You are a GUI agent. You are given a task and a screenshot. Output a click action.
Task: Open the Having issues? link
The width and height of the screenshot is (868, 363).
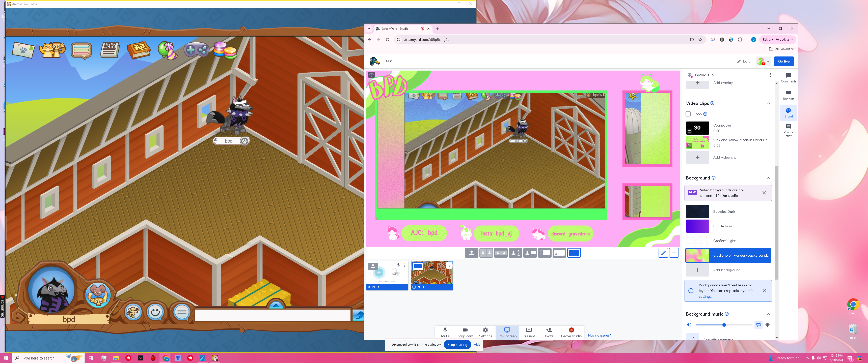click(599, 335)
